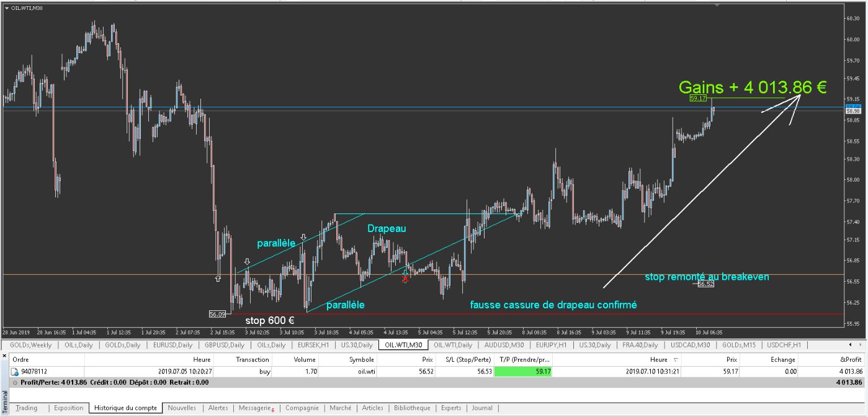Close the Terminal panel with the x button

coord(4,356)
